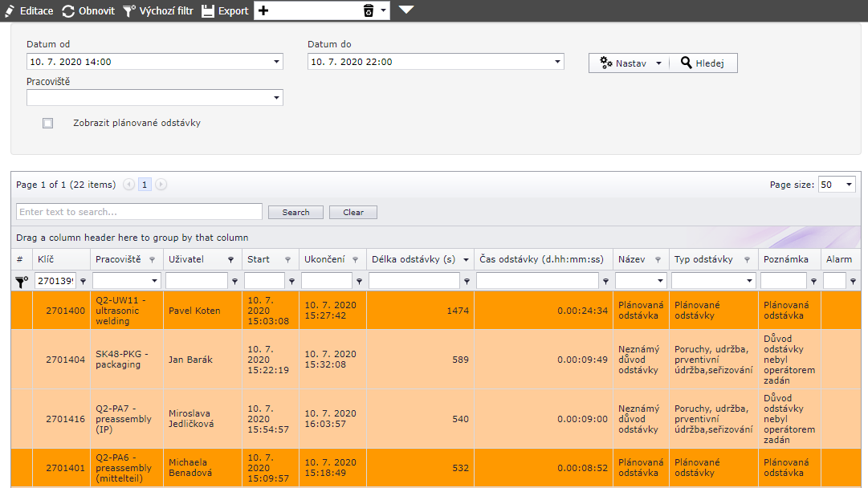
Task: Click the Enter text to search field
Action: 139,212
